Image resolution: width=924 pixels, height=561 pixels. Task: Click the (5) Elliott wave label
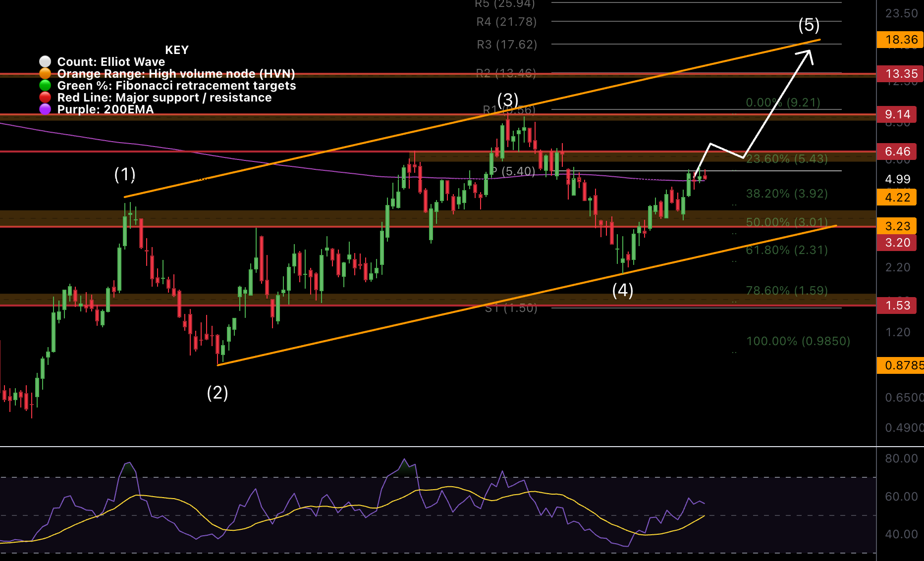pos(809,25)
